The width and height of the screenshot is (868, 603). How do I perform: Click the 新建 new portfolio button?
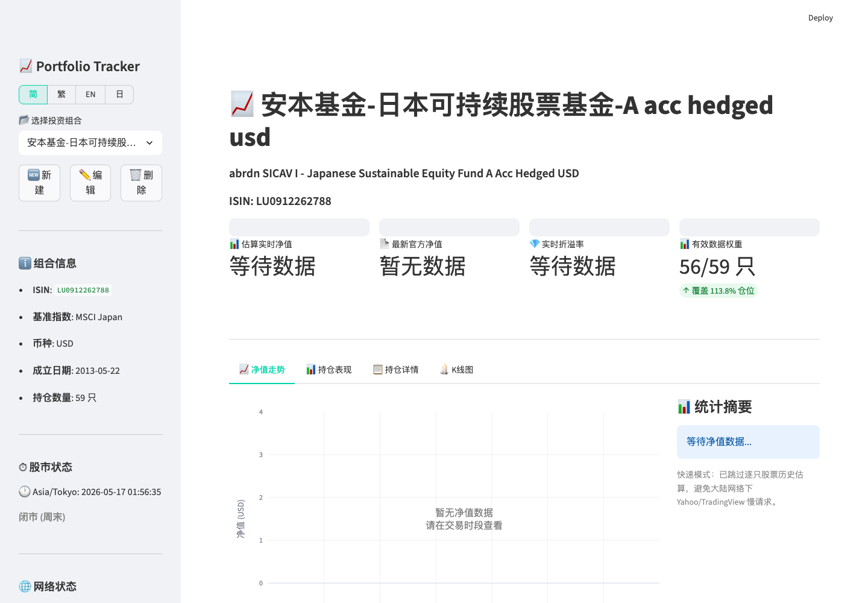click(39, 183)
